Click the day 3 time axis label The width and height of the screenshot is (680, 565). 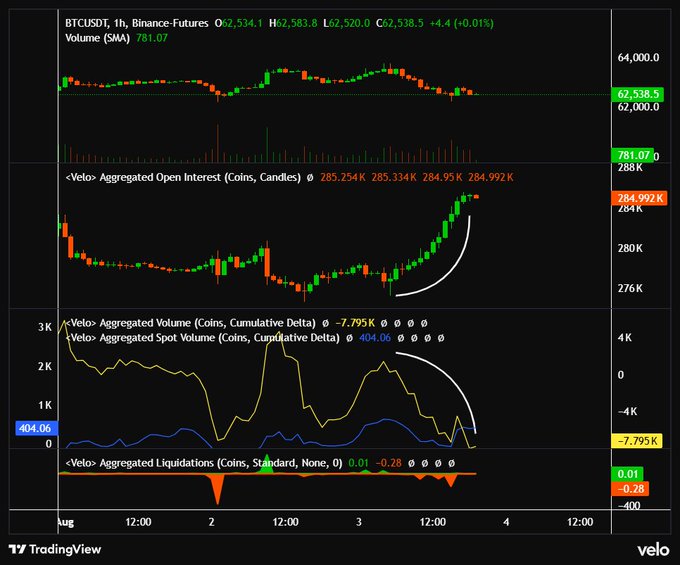[x=359, y=522]
